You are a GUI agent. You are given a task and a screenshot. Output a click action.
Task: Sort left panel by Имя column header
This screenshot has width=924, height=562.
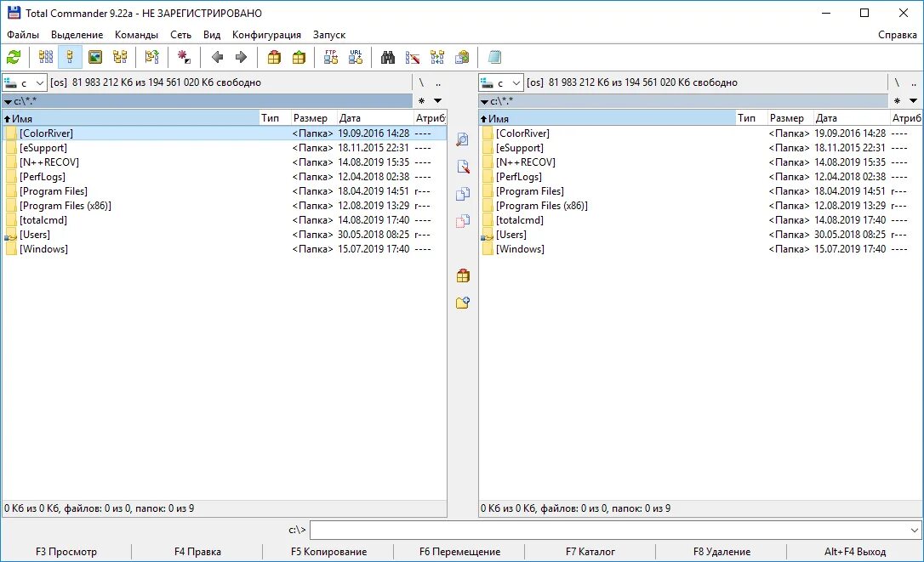point(131,118)
